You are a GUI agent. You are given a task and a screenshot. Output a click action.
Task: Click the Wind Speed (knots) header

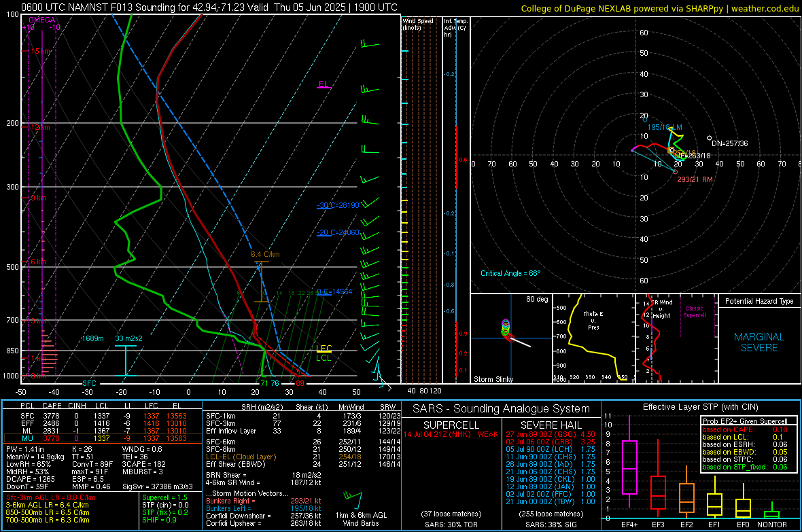point(418,24)
